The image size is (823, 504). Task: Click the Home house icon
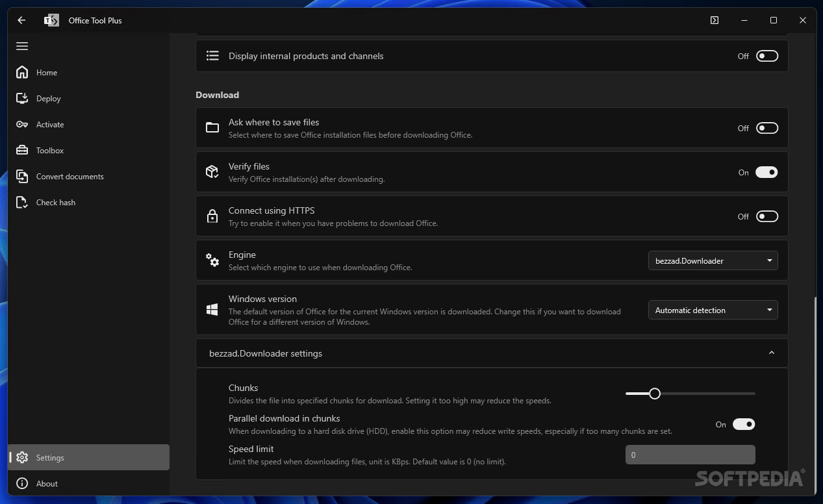pos(22,72)
